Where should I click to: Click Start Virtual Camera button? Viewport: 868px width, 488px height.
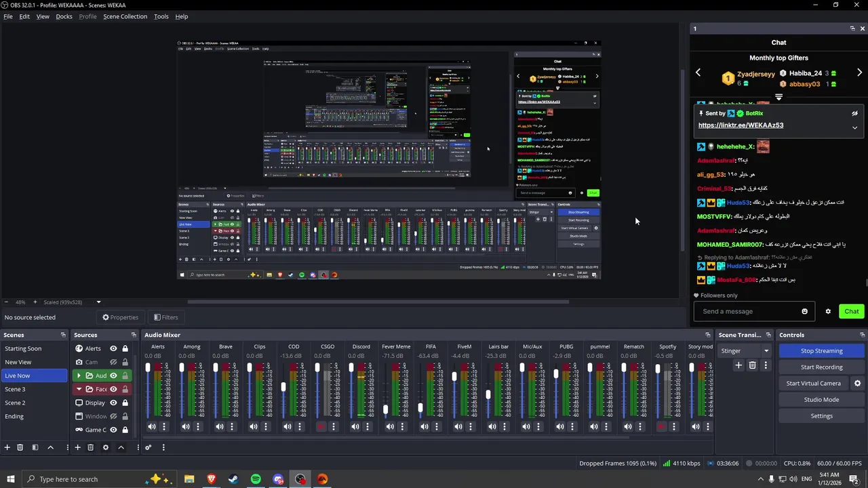tap(813, 383)
